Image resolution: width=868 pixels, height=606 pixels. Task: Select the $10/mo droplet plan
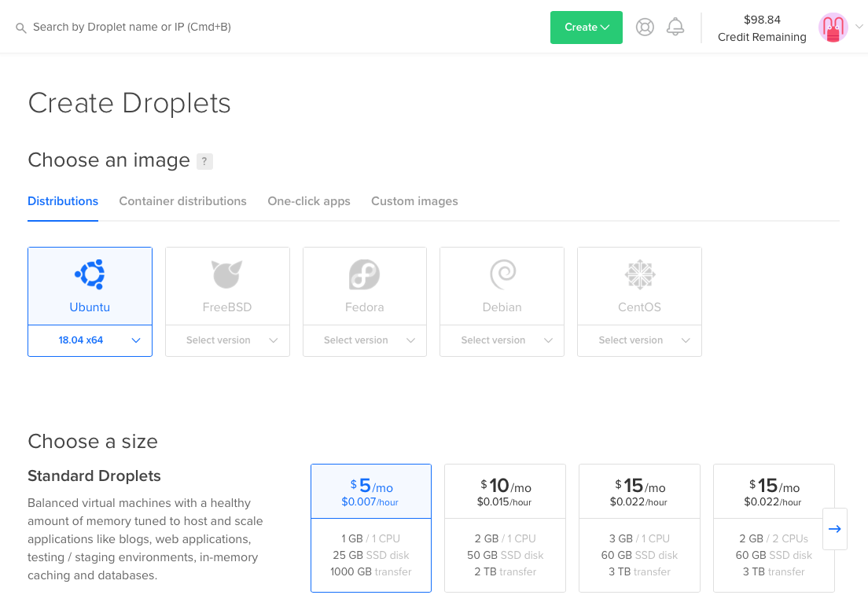(x=505, y=527)
